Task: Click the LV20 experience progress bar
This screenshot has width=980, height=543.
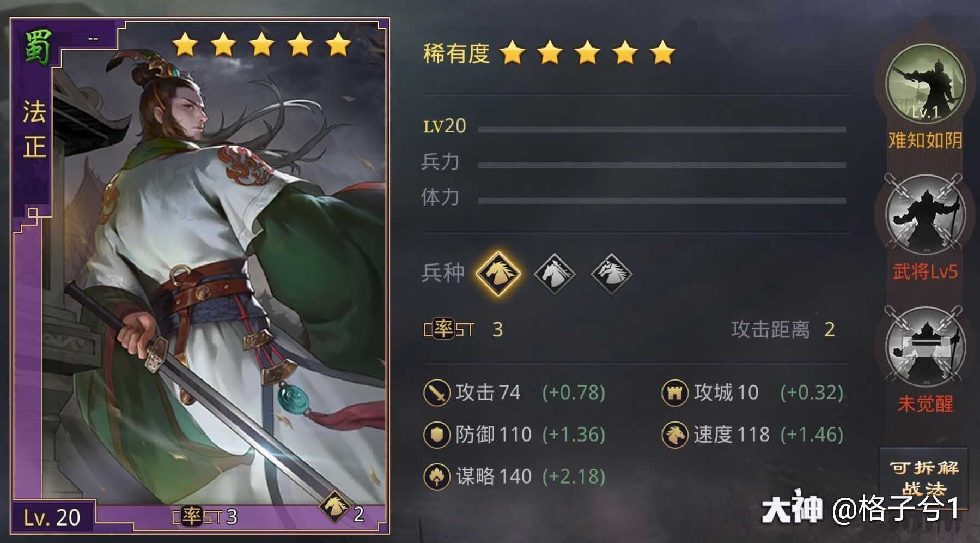Action: [662, 130]
